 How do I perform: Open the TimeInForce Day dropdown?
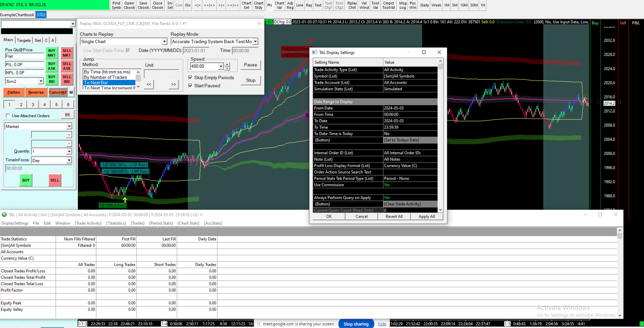(x=69, y=160)
